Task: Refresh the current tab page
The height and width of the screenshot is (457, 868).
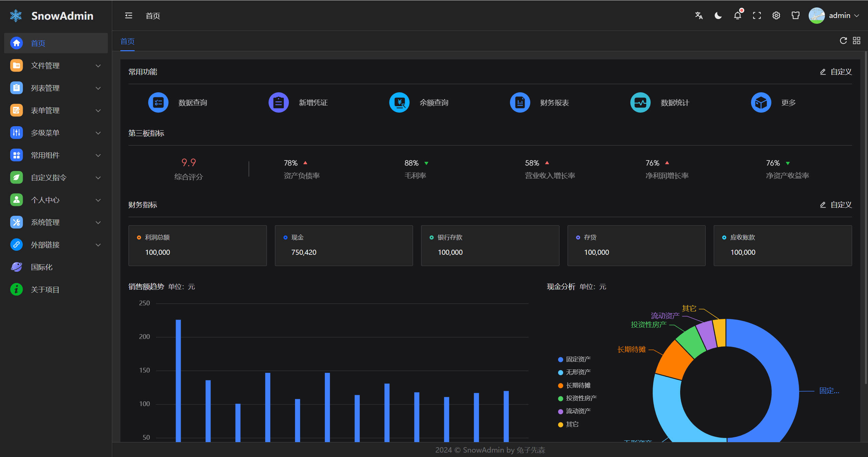Action: pos(843,41)
